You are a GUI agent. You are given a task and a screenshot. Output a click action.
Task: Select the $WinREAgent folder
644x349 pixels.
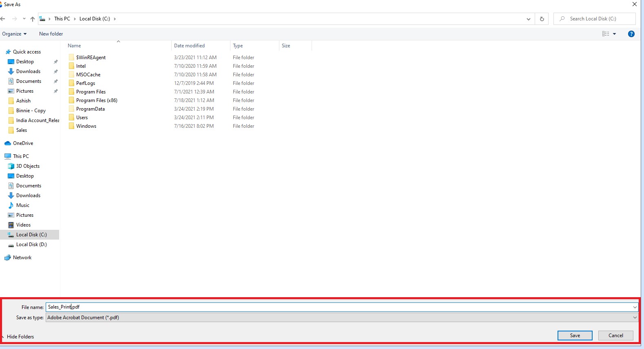(91, 58)
